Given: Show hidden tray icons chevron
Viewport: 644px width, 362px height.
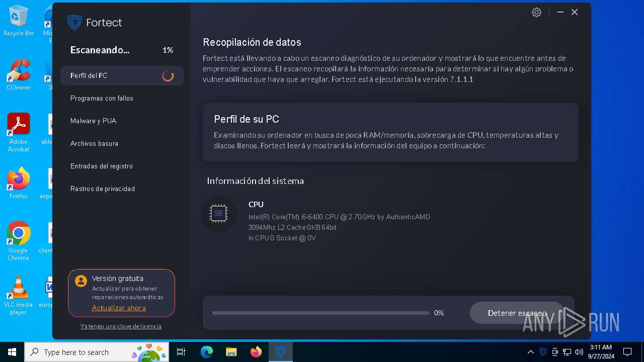Looking at the screenshot, I should pos(530,352).
